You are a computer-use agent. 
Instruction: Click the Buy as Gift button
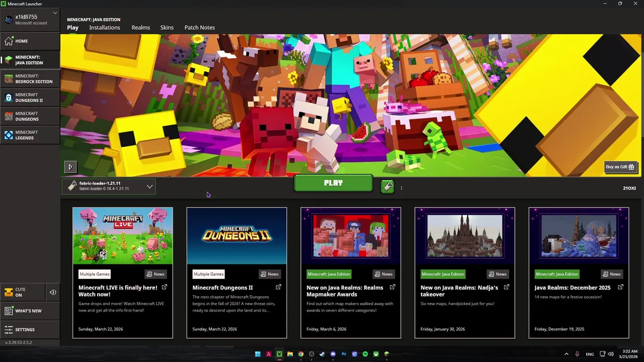pos(621,167)
